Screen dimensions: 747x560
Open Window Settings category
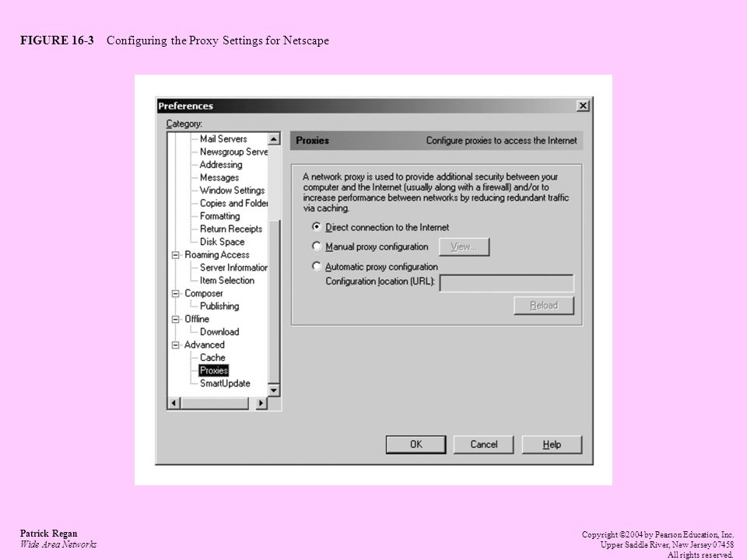pyautogui.click(x=232, y=190)
